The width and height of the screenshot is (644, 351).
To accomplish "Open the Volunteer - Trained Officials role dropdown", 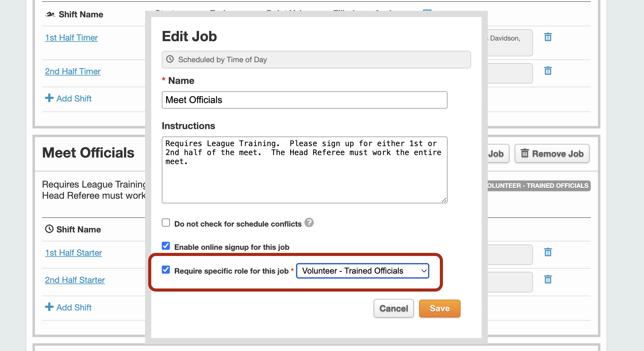I will [363, 271].
